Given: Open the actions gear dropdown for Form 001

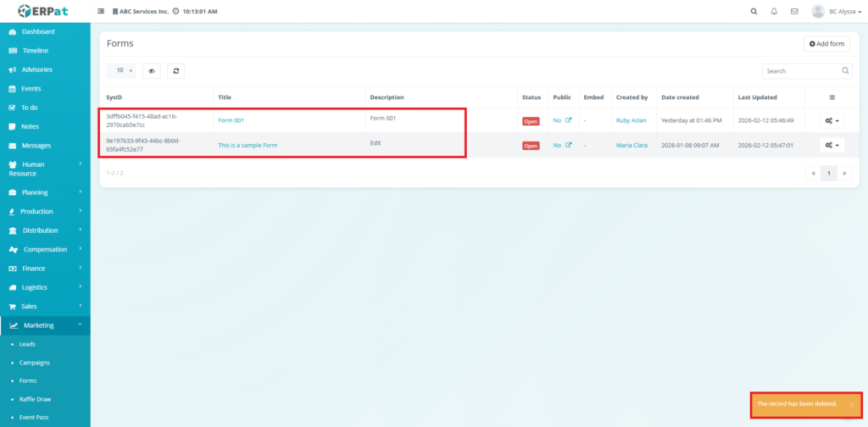Looking at the screenshot, I should pos(832,121).
